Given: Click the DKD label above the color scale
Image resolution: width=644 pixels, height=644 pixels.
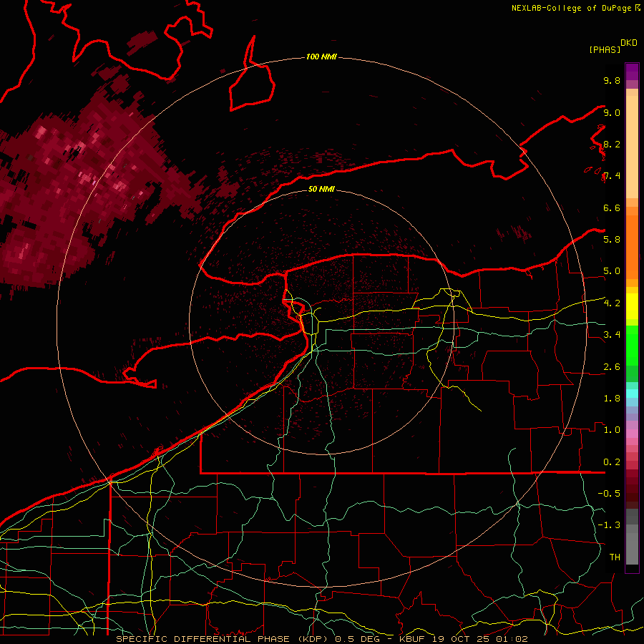Looking at the screenshot, I should point(628,43).
